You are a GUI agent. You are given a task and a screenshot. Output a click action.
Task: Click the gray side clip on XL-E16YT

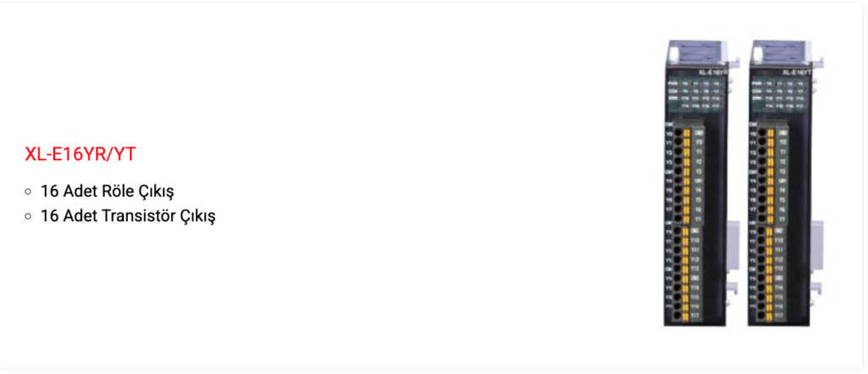coord(818,247)
